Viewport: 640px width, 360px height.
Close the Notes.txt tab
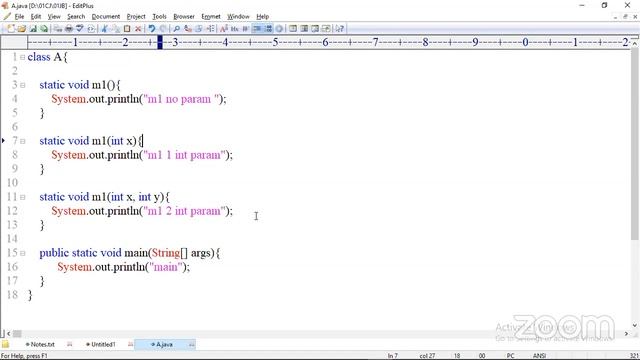point(70,344)
